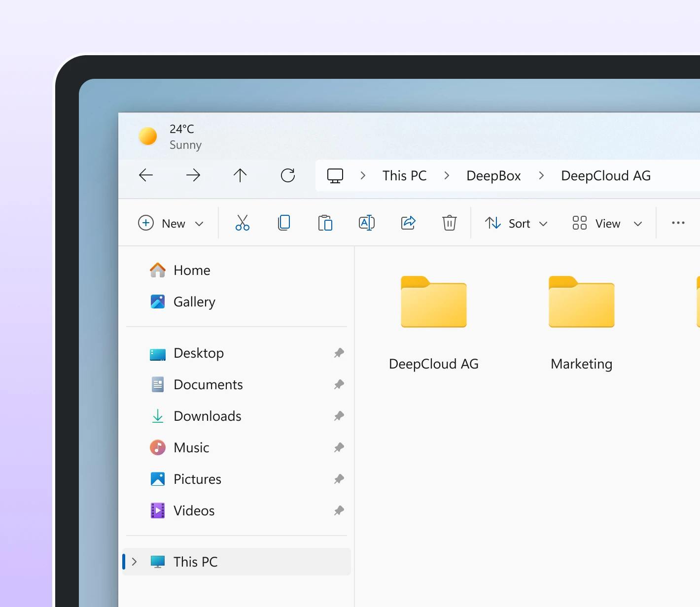Go up one folder level
Viewport: 700px width, 607px height.
240,175
